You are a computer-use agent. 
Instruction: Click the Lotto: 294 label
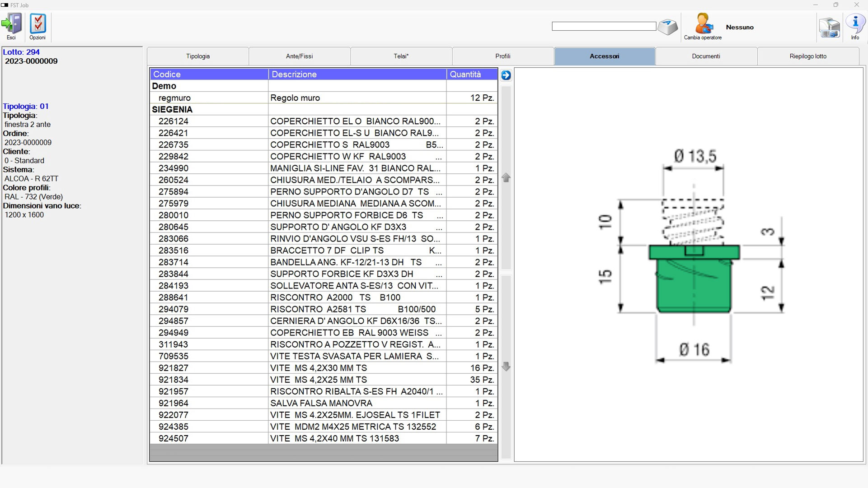click(x=21, y=52)
